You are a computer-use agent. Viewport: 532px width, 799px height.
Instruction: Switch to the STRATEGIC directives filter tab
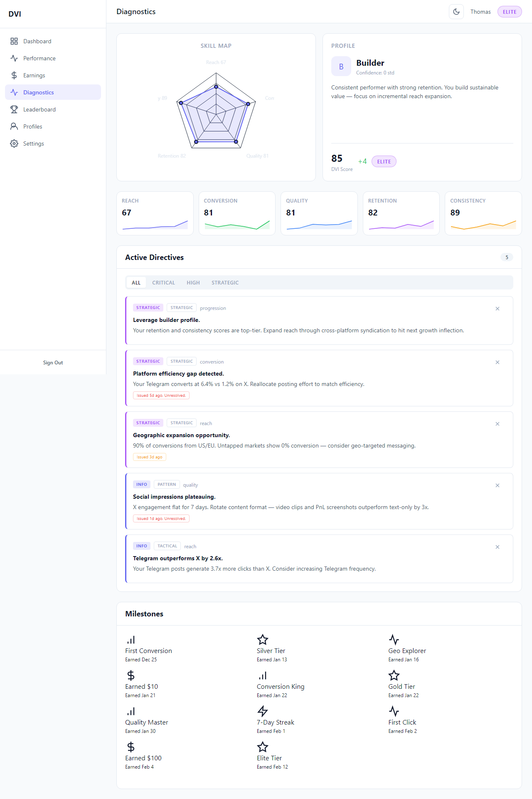[225, 283]
